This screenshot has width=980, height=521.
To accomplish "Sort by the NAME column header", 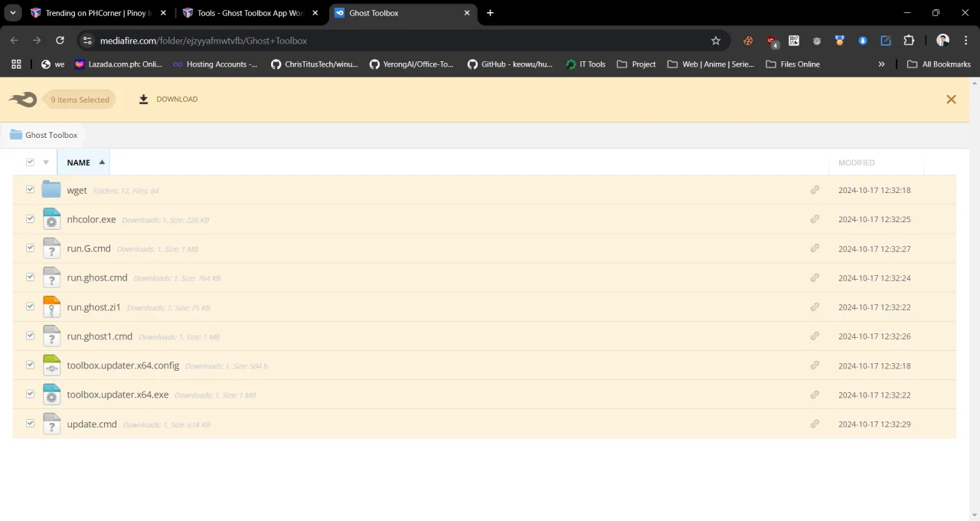I will click(x=83, y=162).
